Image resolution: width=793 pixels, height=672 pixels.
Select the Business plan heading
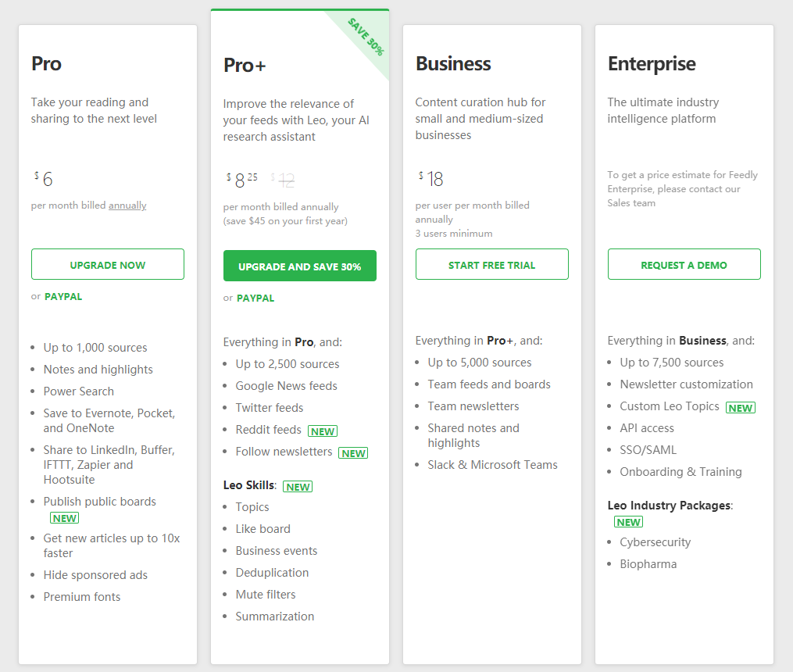click(x=453, y=64)
